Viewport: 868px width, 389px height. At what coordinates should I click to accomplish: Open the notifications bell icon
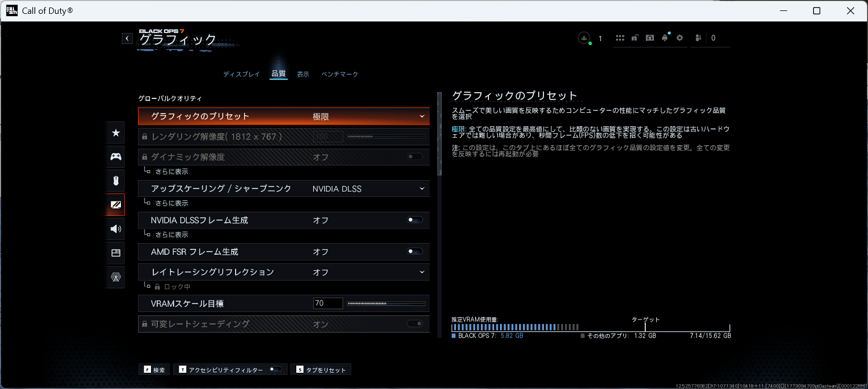665,38
